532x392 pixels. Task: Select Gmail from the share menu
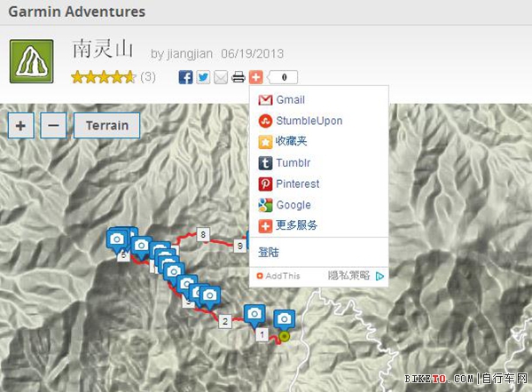(x=290, y=99)
